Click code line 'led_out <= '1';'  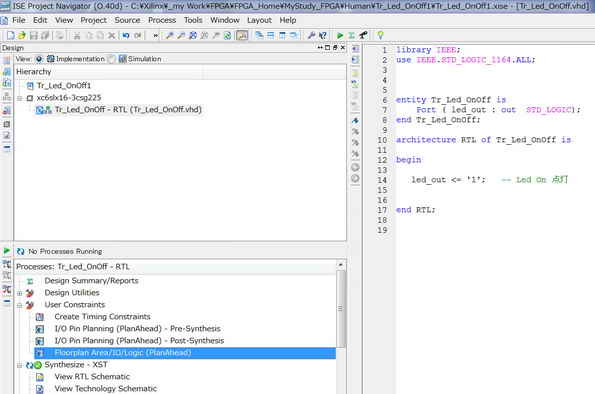tap(448, 180)
